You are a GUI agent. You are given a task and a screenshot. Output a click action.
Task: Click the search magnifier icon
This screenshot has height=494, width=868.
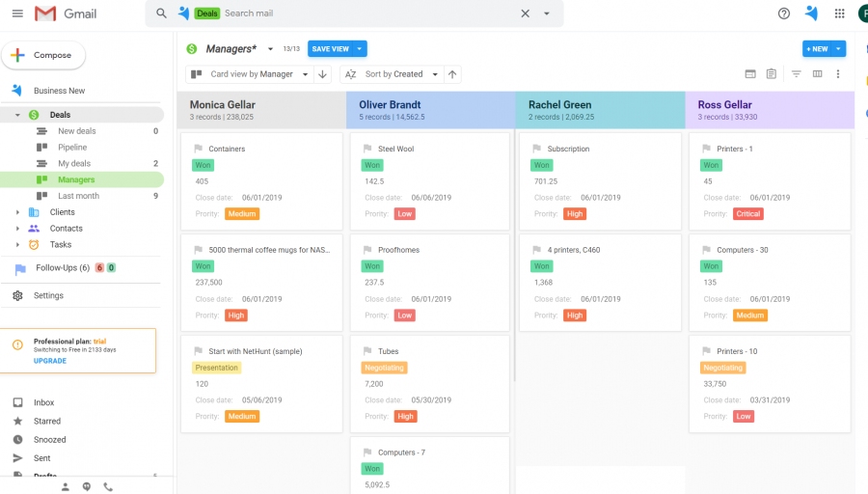(161, 14)
